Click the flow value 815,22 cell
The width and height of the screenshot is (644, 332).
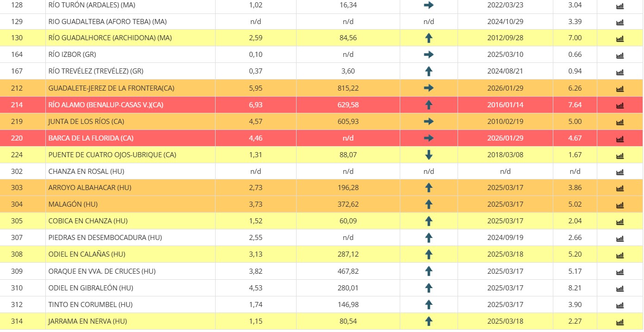[348, 88]
